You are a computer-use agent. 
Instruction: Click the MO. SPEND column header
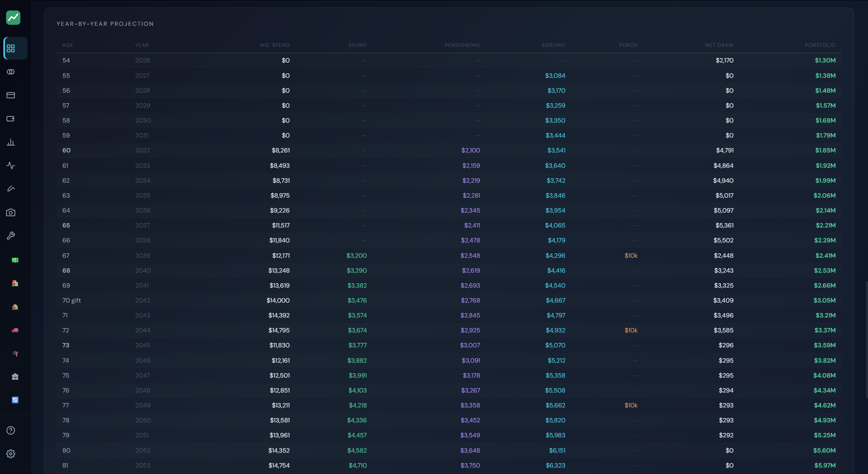pos(275,45)
